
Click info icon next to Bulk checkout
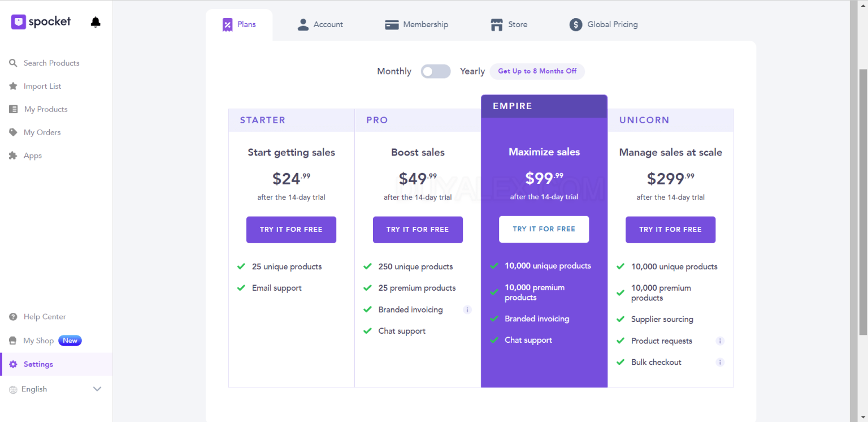click(720, 362)
